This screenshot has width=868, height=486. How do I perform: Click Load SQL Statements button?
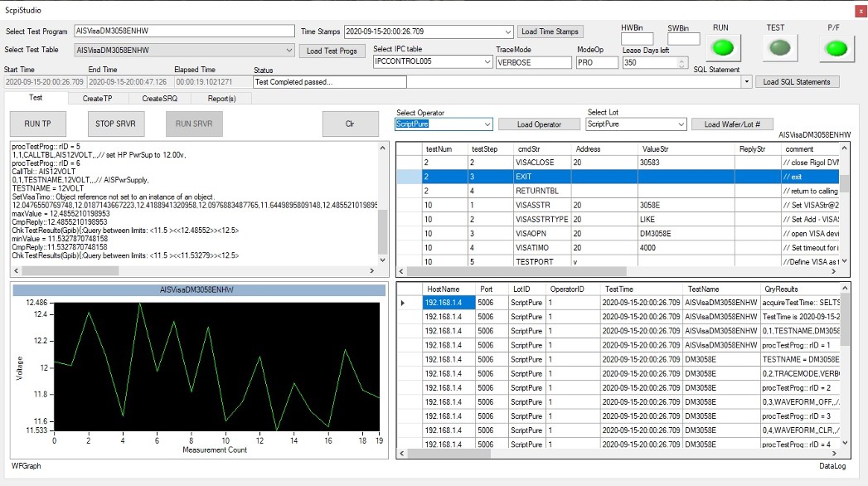tap(797, 82)
